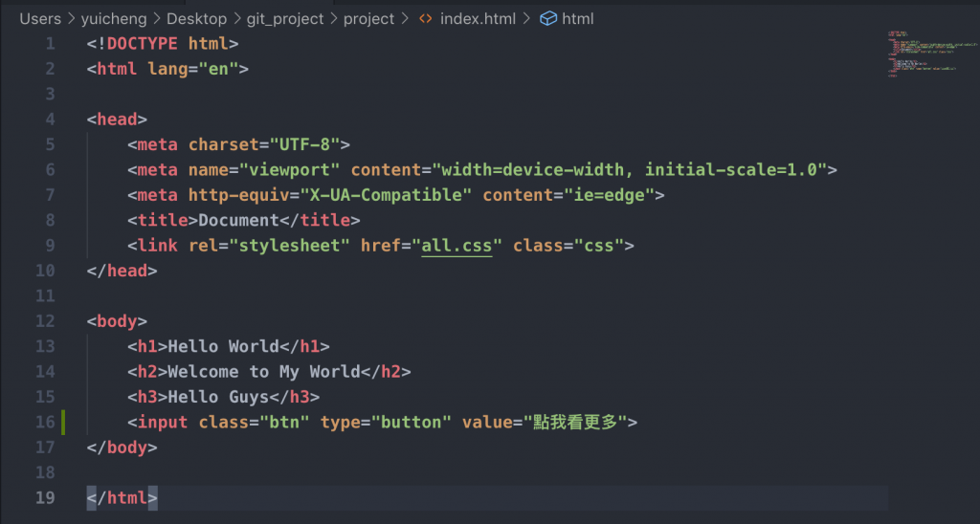Click the Hello World heading text
This screenshot has width=980, height=524.
(223, 347)
